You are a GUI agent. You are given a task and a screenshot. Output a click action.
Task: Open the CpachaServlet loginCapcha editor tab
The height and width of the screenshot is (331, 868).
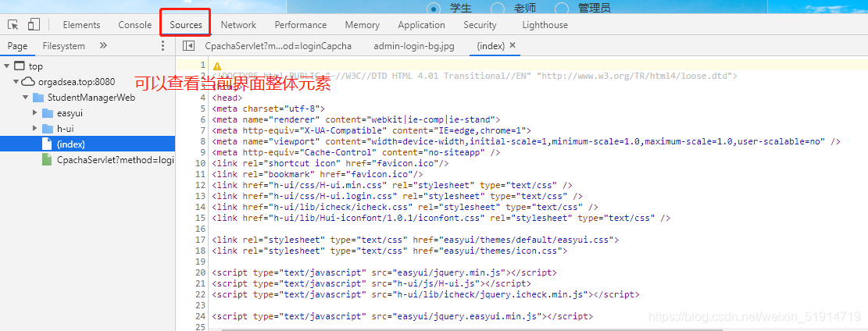pyautogui.click(x=278, y=46)
